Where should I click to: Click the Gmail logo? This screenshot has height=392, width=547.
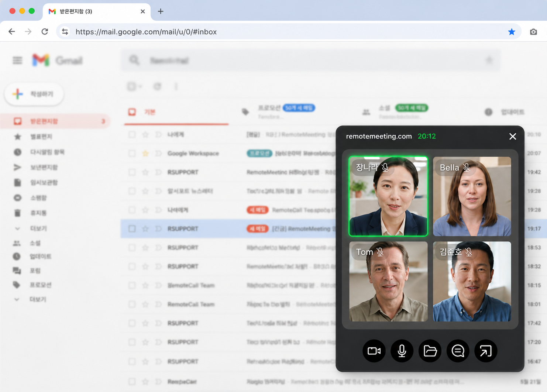click(57, 60)
